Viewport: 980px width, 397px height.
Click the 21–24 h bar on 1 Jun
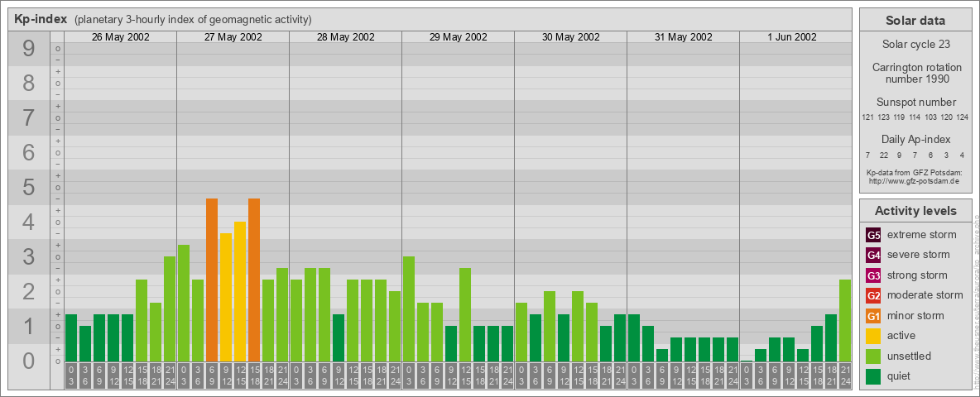845,320
